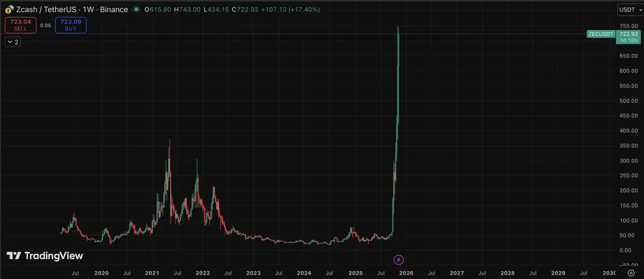Click the 2029 time axis label
This screenshot has height=279, width=644.
coord(558,273)
